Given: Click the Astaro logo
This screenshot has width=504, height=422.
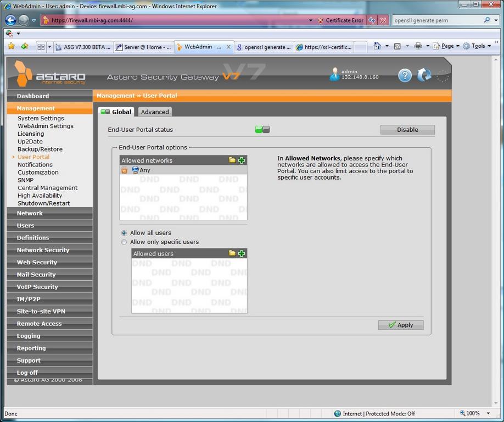Looking at the screenshot, I should [50, 74].
